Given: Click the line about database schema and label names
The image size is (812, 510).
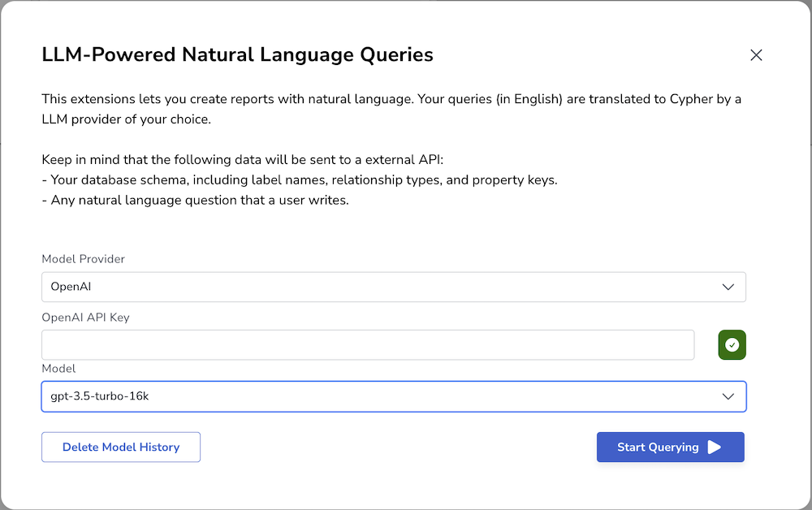Looking at the screenshot, I should pyautogui.click(x=300, y=180).
